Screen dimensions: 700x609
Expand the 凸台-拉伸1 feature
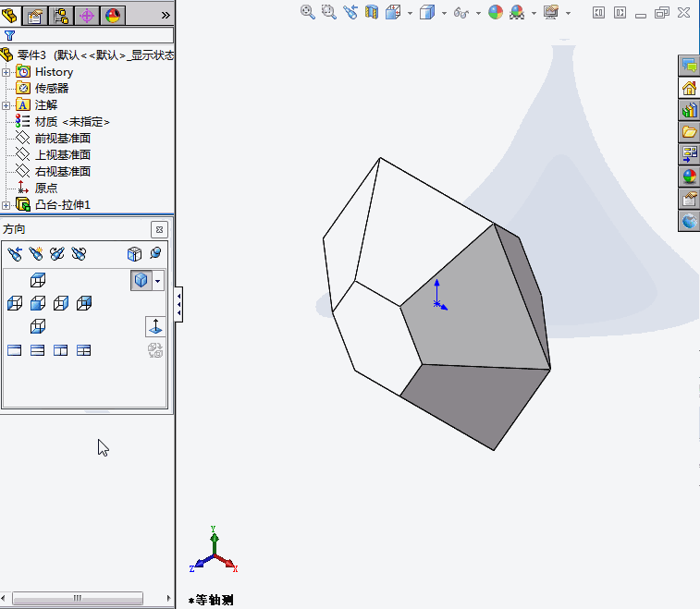click(x=6, y=205)
